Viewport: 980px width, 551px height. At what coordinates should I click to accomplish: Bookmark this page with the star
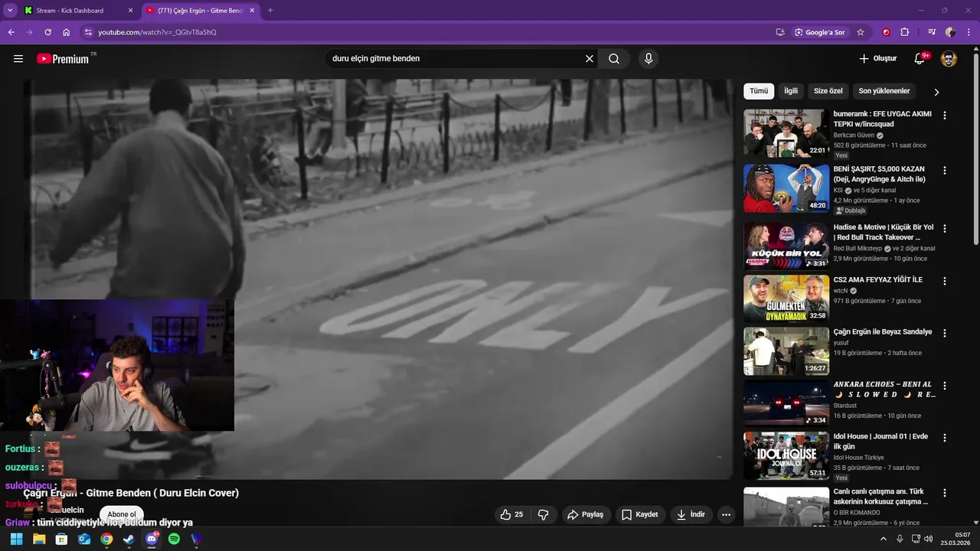pos(861,32)
